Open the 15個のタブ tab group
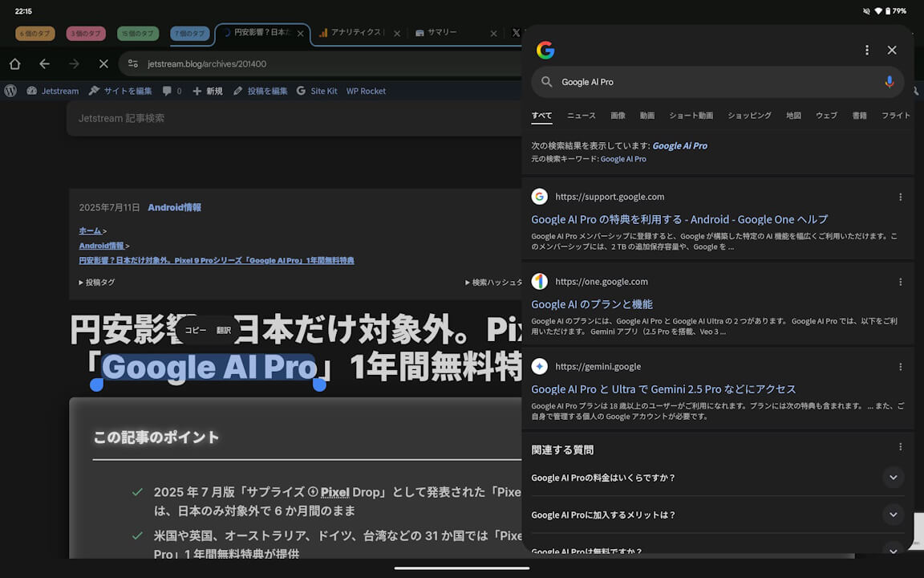 139,34
